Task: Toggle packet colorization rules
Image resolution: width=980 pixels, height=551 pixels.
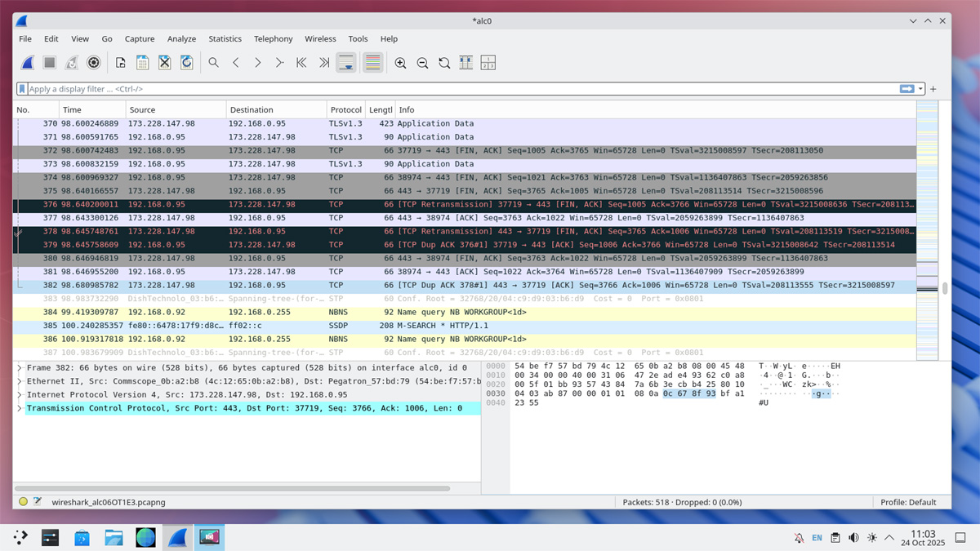Action: point(372,63)
